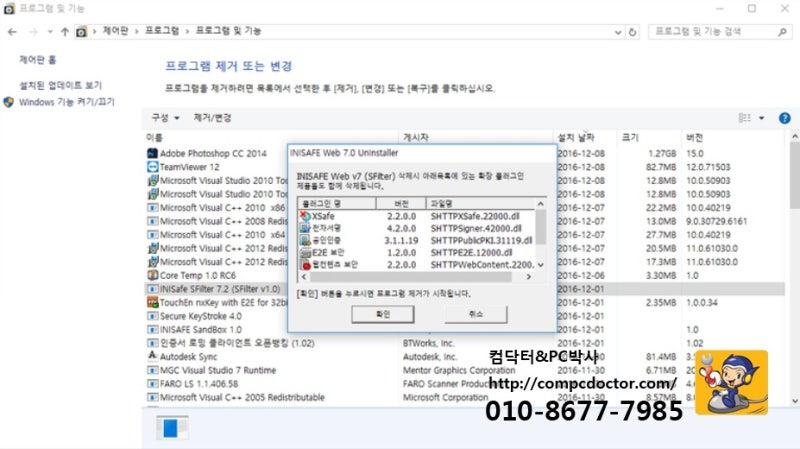The height and width of the screenshot is (449, 800).
Task: Click the Microsoft Visual C++ 2005 Redistributable icon
Action: tap(152, 397)
